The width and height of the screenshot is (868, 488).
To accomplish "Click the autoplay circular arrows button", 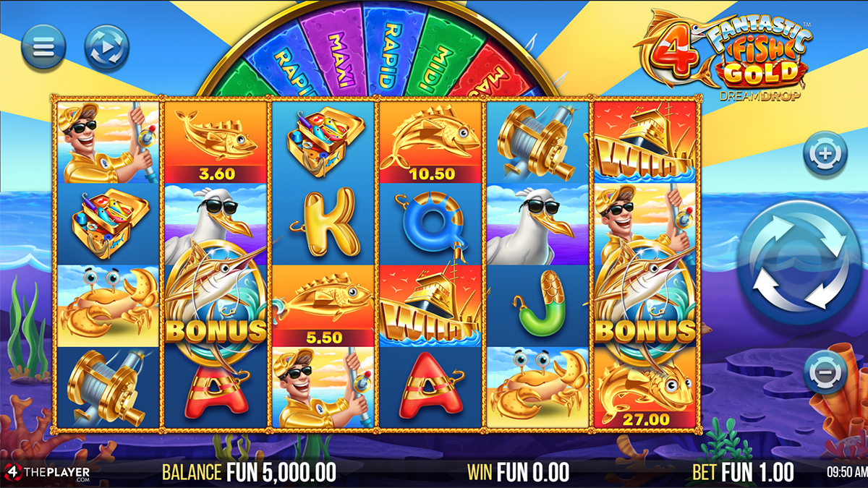I will coord(107,48).
